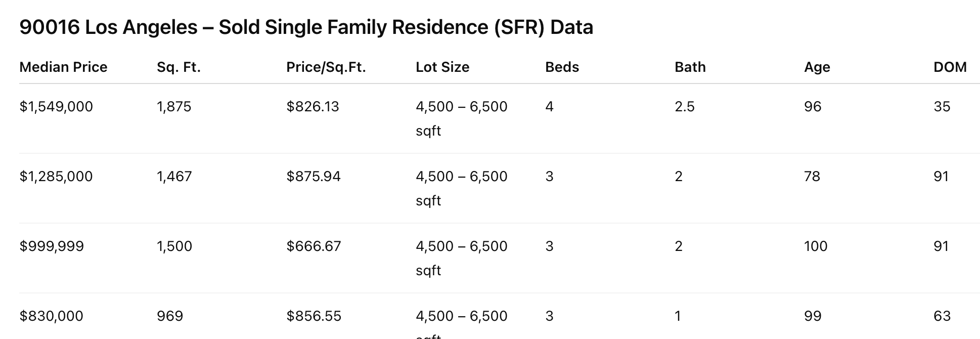The height and width of the screenshot is (339, 980).
Task: Click the Age column header
Action: [817, 67]
